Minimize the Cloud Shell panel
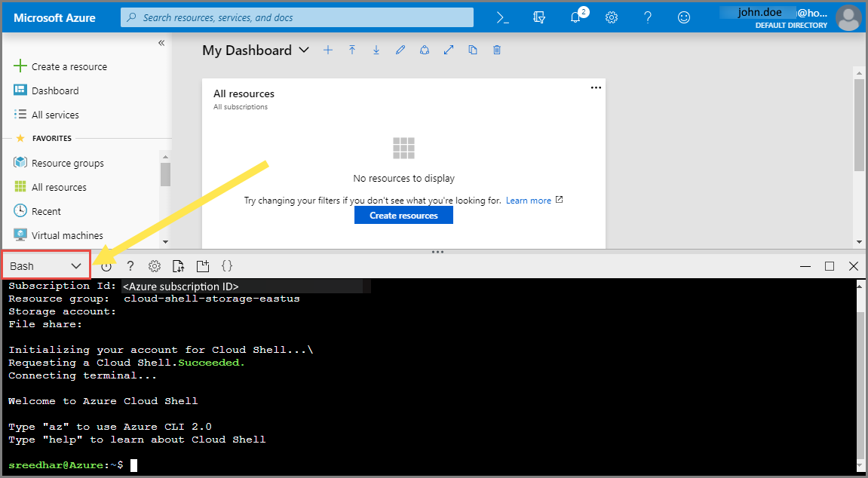The image size is (868, 478). tap(805, 266)
